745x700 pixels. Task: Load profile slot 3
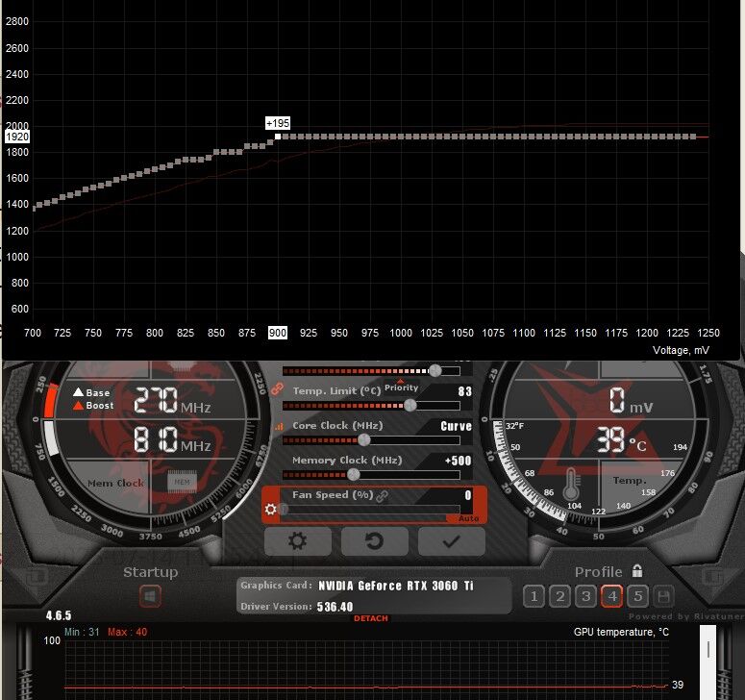click(585, 596)
